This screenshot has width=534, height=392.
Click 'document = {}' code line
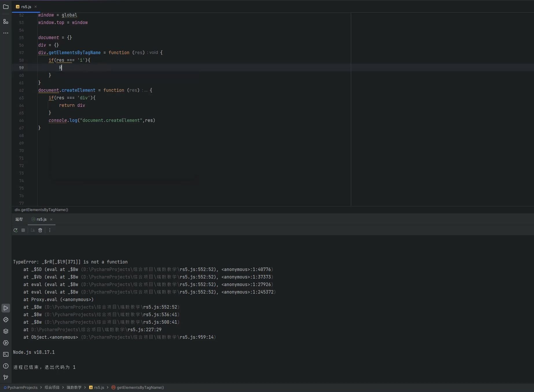pyautogui.click(x=55, y=38)
